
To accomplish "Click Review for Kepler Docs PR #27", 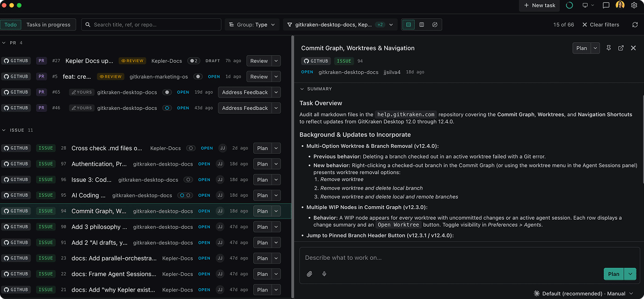I will [259, 61].
